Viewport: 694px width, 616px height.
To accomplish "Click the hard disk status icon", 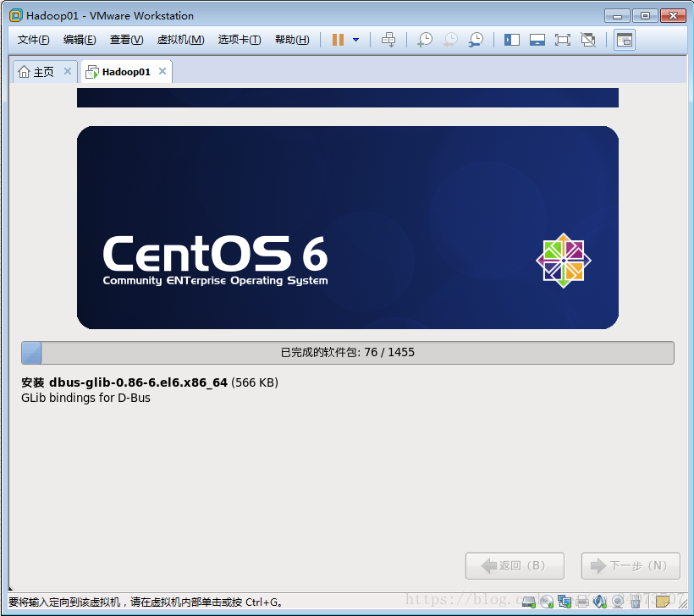I will point(529,602).
